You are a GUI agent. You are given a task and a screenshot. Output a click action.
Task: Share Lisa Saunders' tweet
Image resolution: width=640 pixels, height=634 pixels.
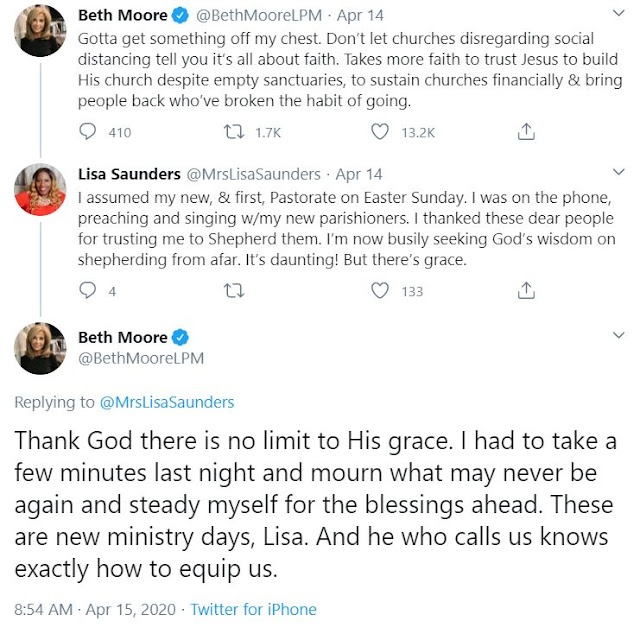point(525,291)
